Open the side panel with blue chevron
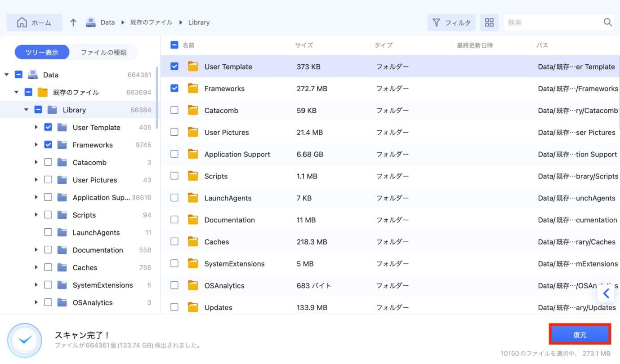620x364 pixels. pyautogui.click(x=606, y=293)
